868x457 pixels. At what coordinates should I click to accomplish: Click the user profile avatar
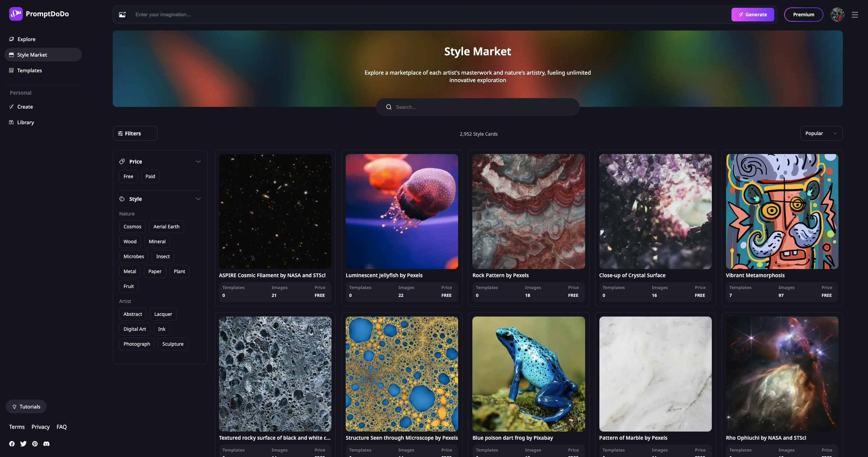coord(837,15)
